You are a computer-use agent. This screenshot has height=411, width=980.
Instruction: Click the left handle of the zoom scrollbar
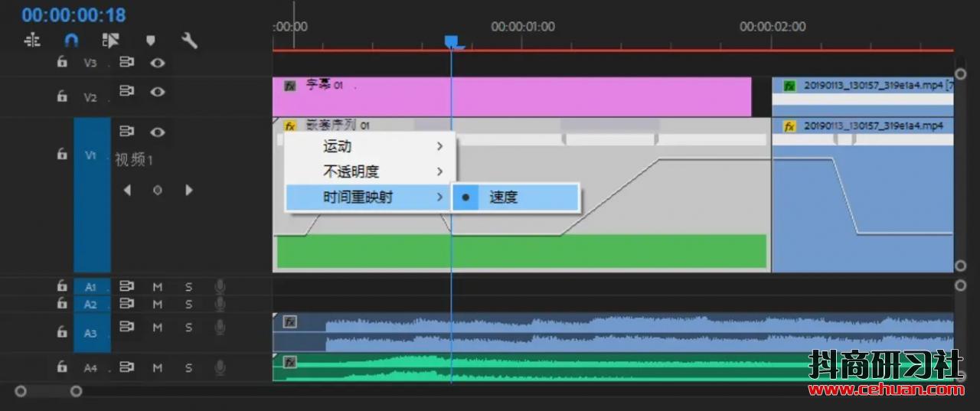pos(21,391)
